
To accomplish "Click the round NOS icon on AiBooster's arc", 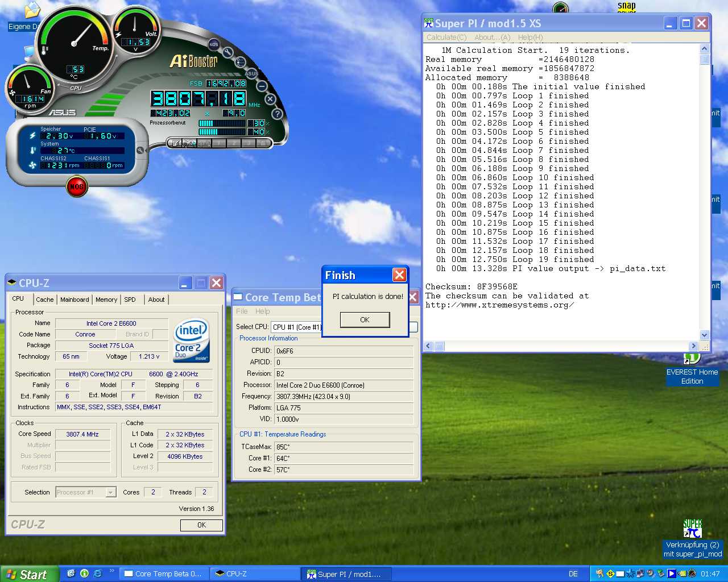I will 213,44.
